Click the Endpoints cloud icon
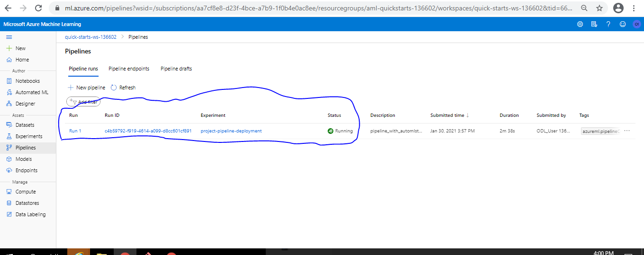This screenshot has width=644, height=255. pyautogui.click(x=9, y=170)
